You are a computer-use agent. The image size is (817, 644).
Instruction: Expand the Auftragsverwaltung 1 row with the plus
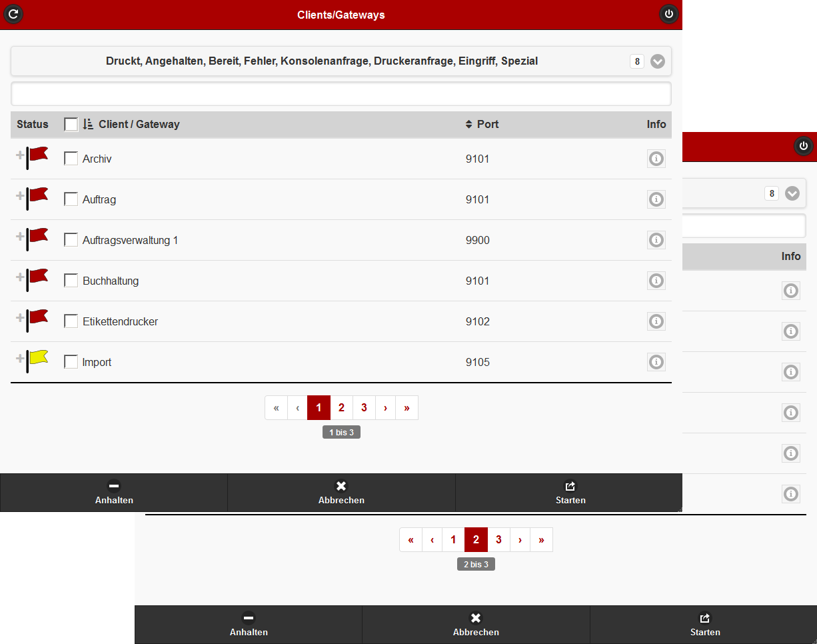coord(20,236)
